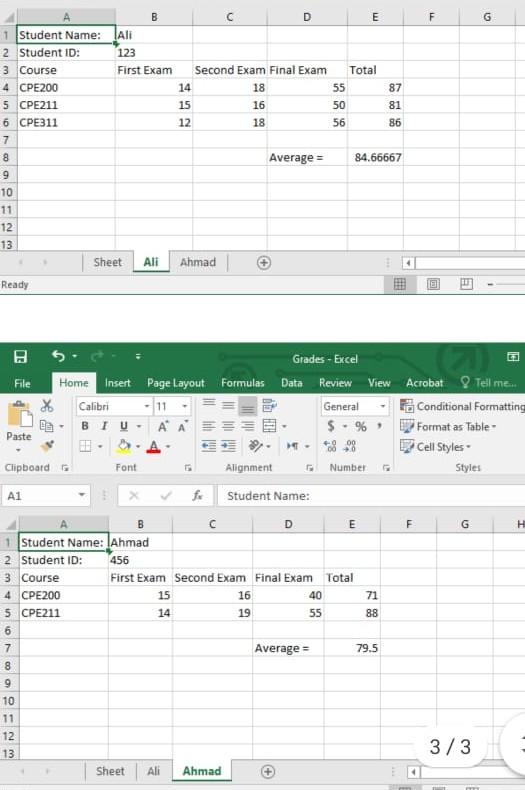
Task: Switch to the Ahmad sheet tab in upper window
Action: pos(198,262)
